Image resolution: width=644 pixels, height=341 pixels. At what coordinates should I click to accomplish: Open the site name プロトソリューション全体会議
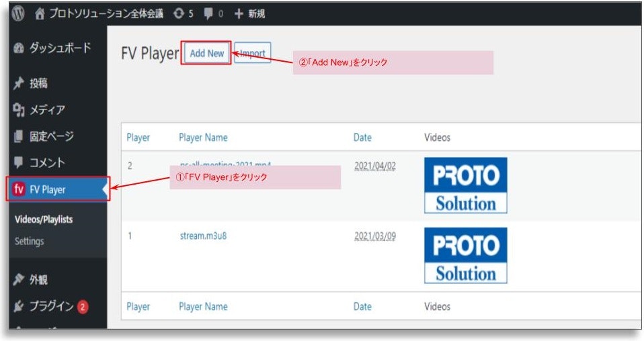coord(106,13)
